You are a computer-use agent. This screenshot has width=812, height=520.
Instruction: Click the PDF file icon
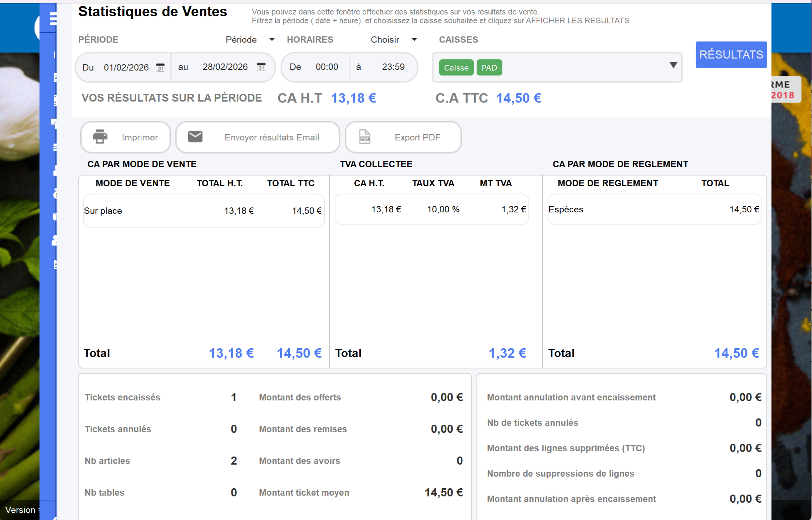365,137
